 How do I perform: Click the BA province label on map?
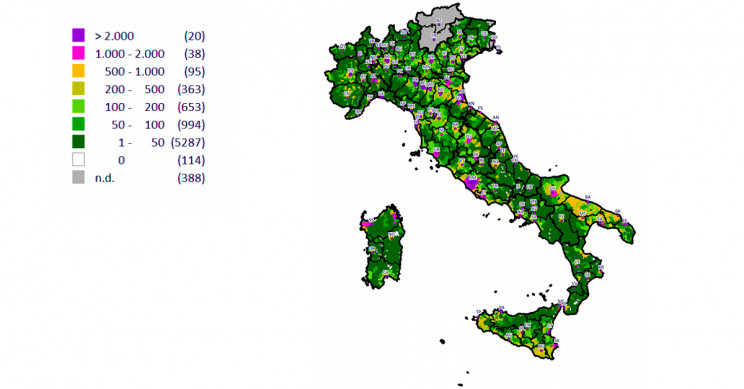point(588,196)
